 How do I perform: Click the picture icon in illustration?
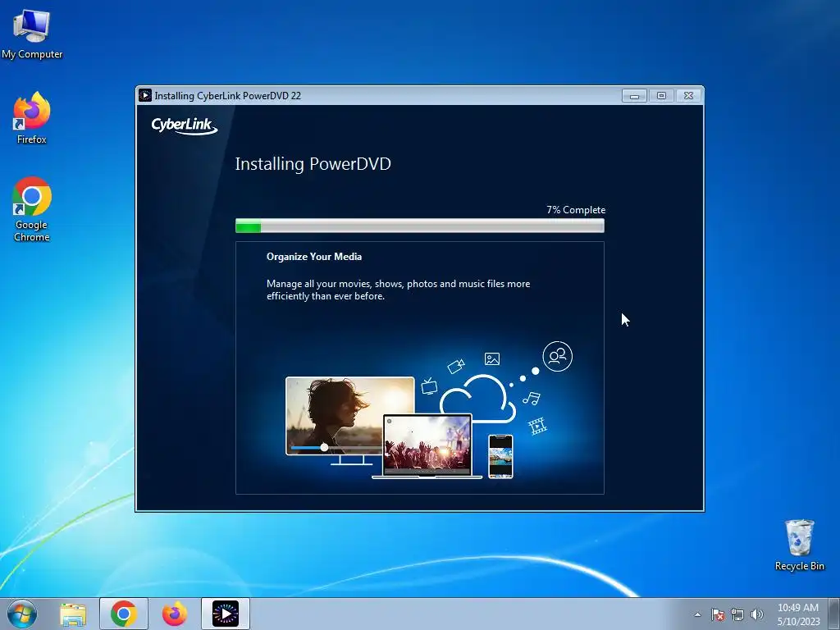(492, 359)
